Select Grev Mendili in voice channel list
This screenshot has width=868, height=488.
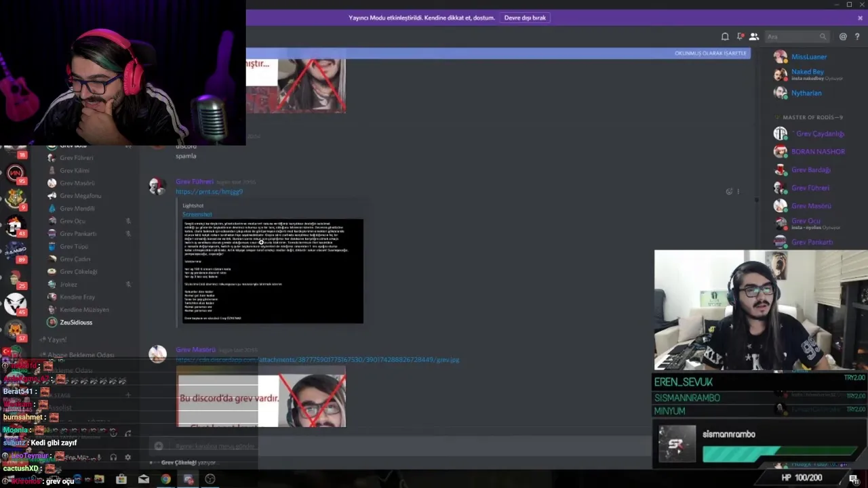pyautogui.click(x=77, y=209)
